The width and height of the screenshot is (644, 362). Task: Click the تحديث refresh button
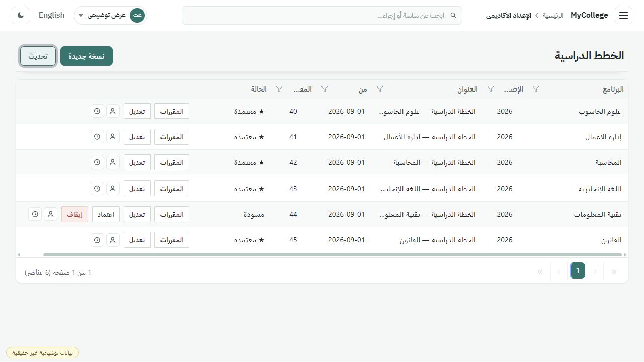[38, 56]
